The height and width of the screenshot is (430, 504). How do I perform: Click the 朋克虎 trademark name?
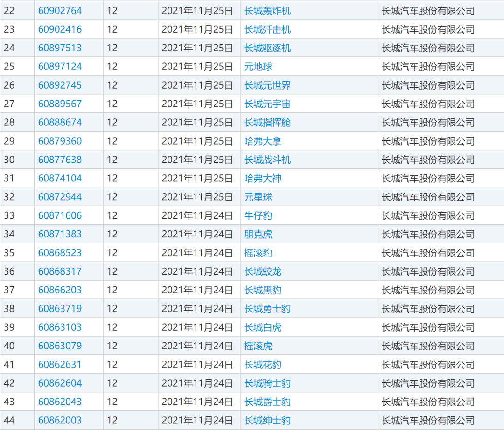tap(258, 234)
